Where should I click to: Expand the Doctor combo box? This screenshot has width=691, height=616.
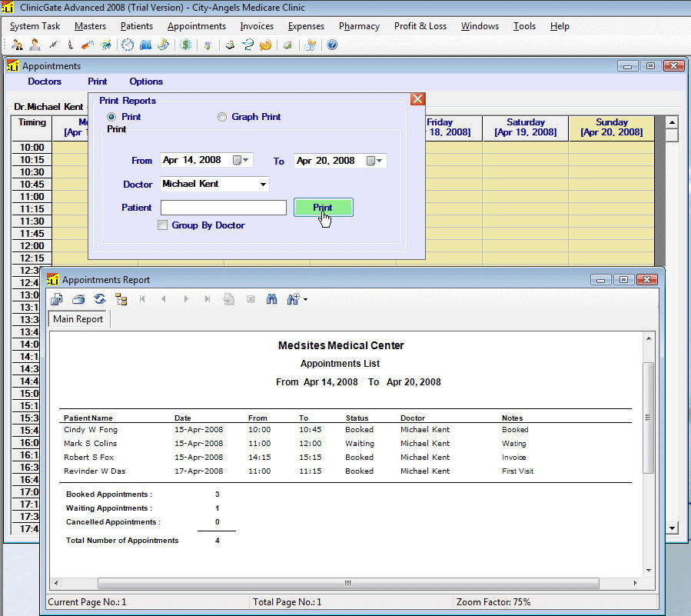pos(263,185)
